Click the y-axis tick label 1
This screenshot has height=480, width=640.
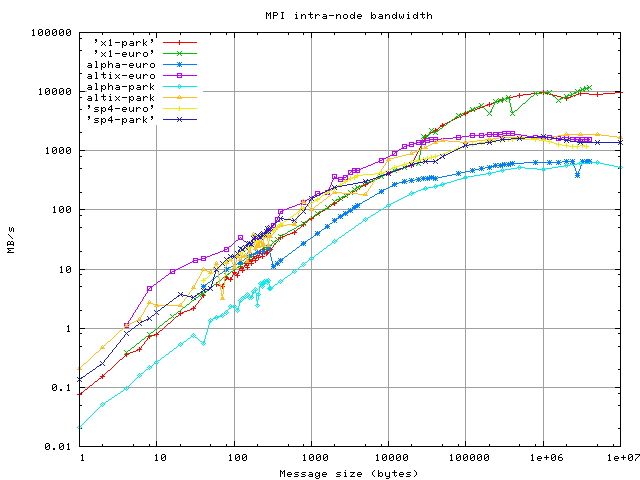coord(69,329)
